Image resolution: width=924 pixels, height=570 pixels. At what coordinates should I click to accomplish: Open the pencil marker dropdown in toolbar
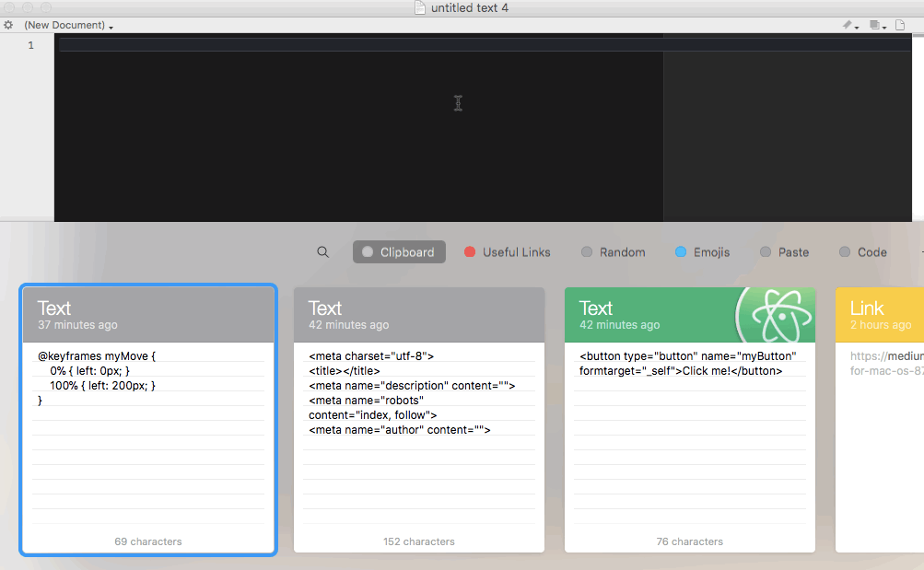pyautogui.click(x=850, y=25)
